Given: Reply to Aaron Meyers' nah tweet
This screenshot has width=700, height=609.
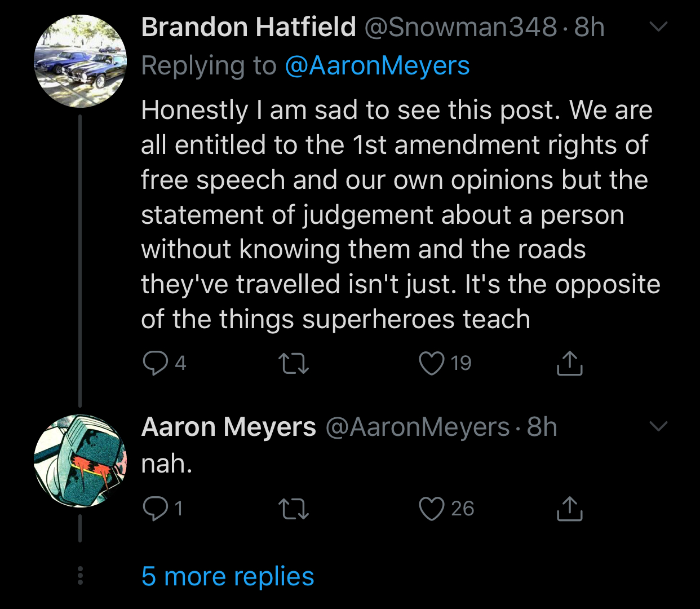Looking at the screenshot, I should point(156,509).
